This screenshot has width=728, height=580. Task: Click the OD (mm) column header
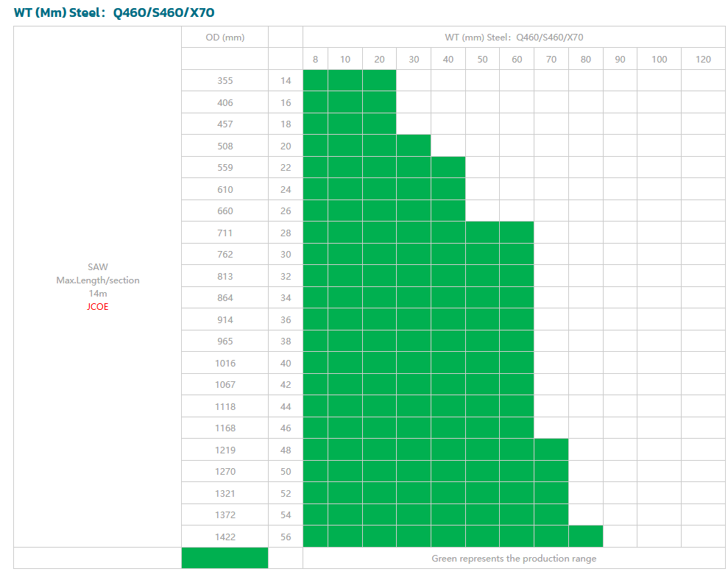point(225,37)
